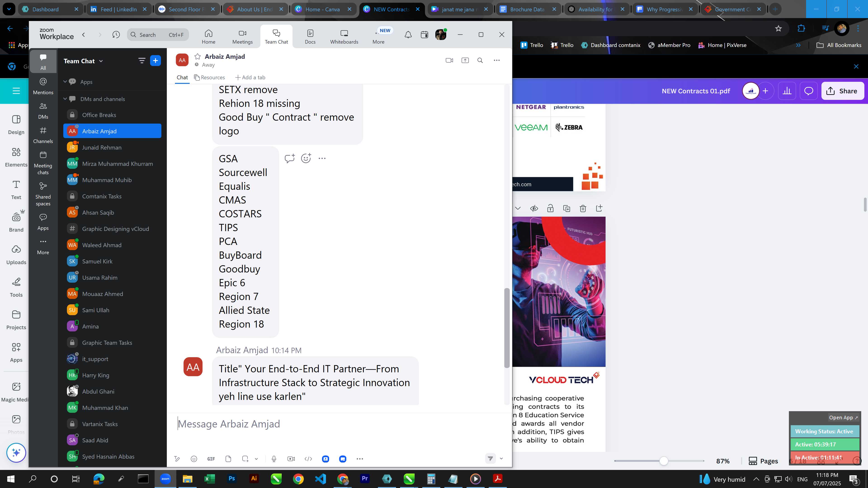Screen dimensions: 868x488
Task: Open Canva comments speech bubble icon
Action: (x=809, y=91)
